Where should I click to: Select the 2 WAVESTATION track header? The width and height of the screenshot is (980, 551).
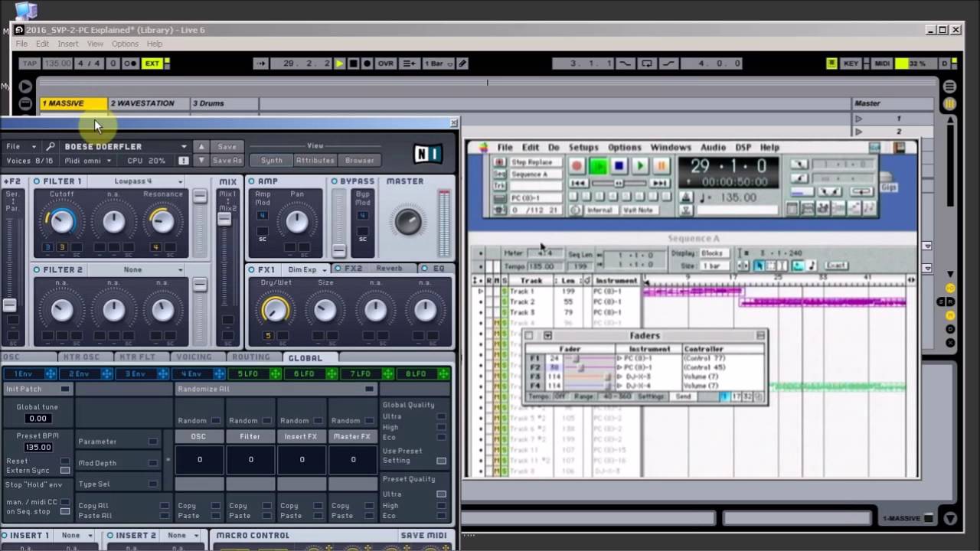point(148,103)
